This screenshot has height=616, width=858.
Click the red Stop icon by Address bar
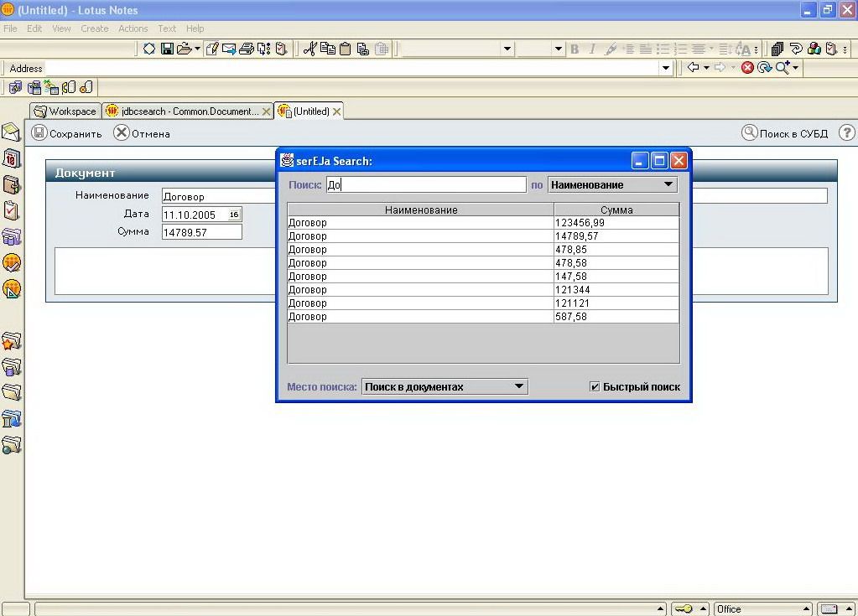[747, 68]
